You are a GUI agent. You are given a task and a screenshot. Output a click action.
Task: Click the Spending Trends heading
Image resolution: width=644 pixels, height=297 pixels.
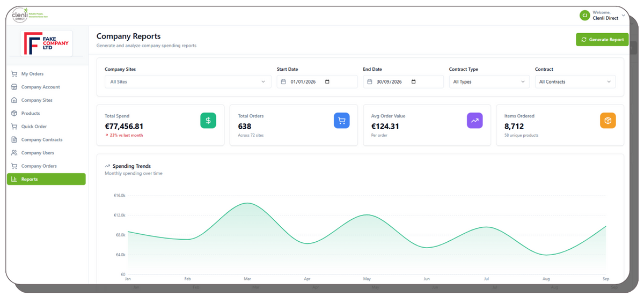point(131,166)
